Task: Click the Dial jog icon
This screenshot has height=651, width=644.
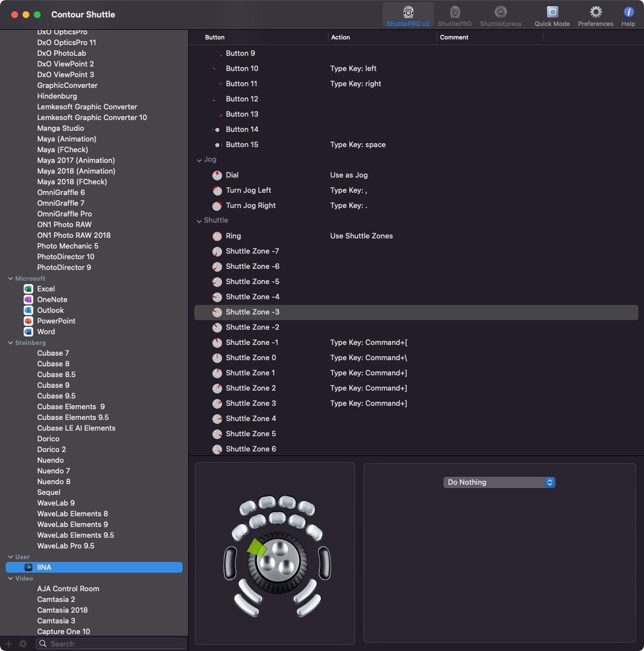Action: [x=217, y=175]
